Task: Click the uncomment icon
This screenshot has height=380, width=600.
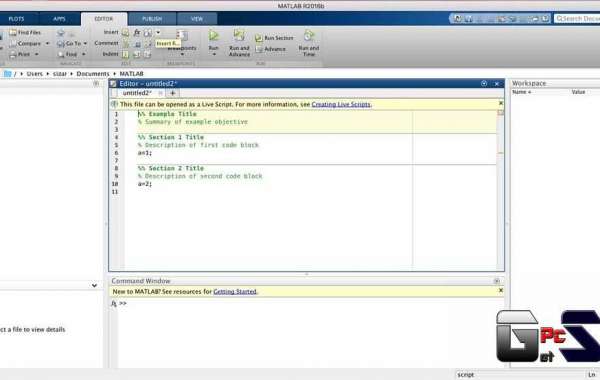Action: click(137, 44)
